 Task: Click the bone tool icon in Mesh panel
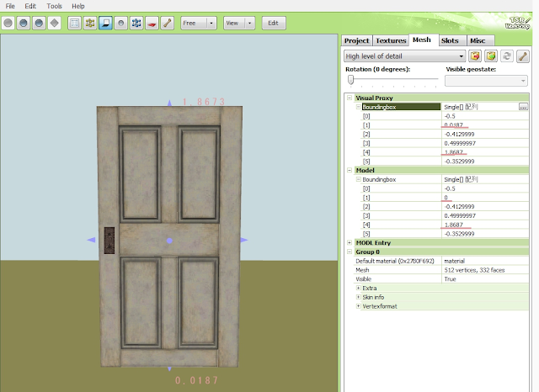[522, 56]
